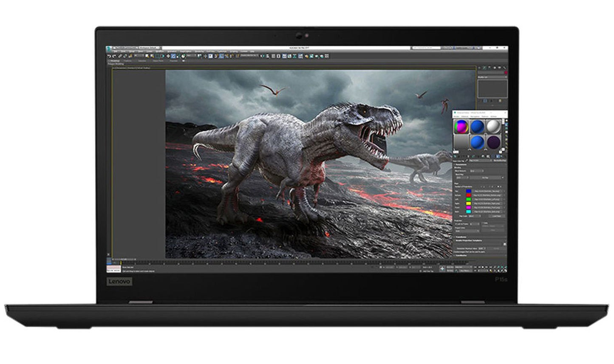The image size is (614, 364).
Task: Select the dark purple sphere material slot
Action: 494,142
